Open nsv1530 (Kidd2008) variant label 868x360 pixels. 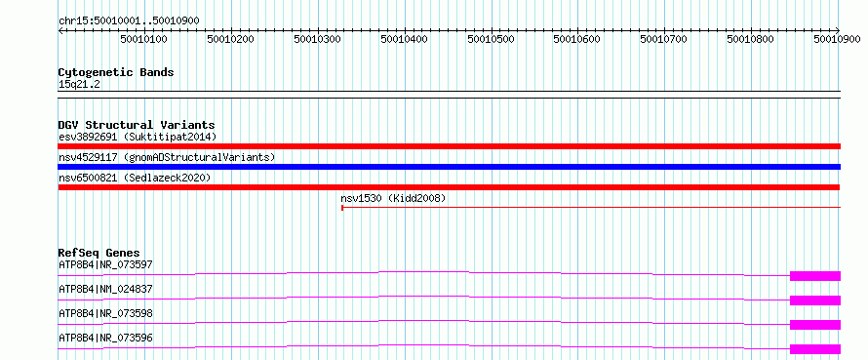tap(393, 198)
